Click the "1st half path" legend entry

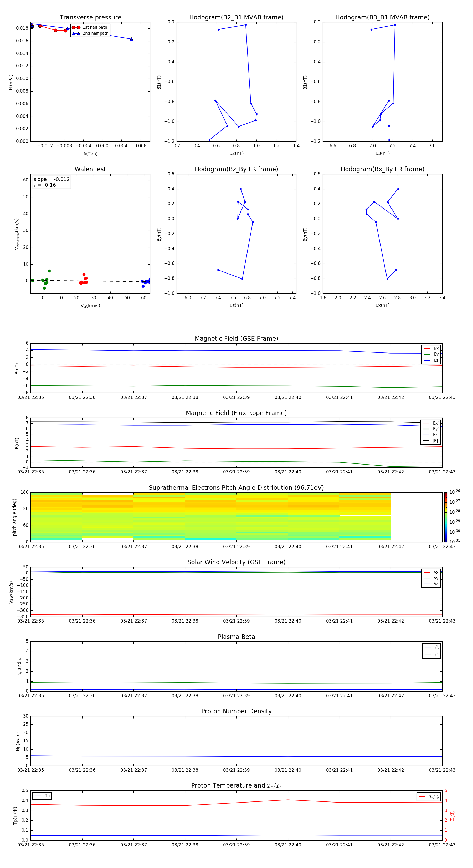pos(90,27)
